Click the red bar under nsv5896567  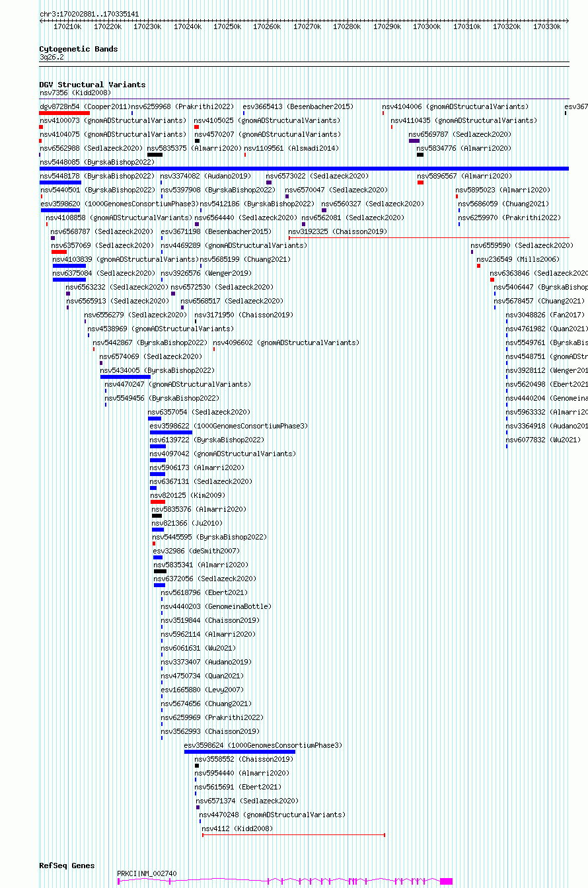pyautogui.click(x=420, y=182)
